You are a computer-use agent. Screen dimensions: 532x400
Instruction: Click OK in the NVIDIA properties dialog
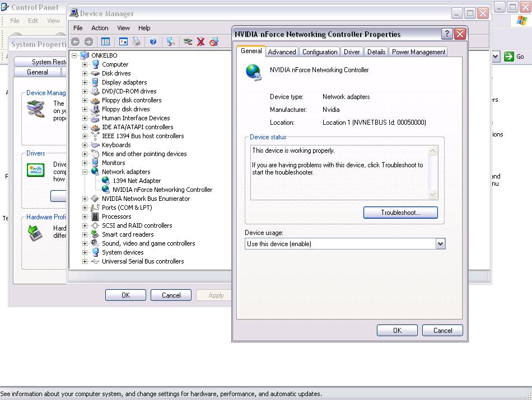[x=397, y=331]
